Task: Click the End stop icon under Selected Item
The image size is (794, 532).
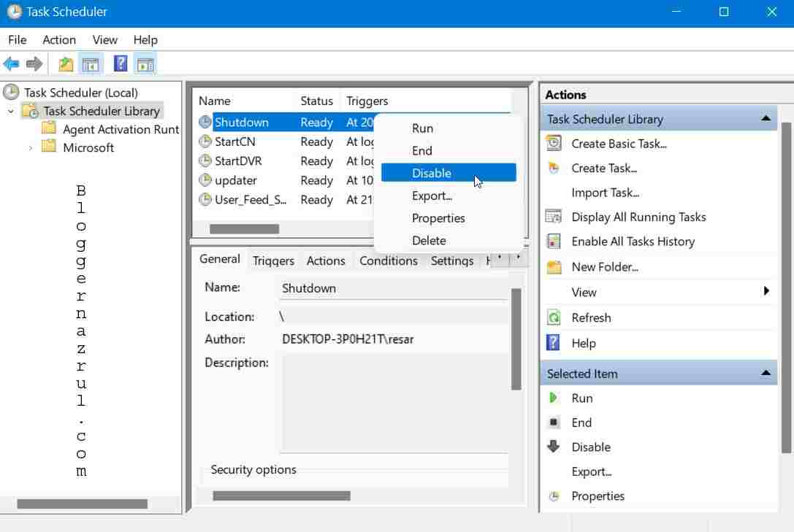Action: coord(554,422)
